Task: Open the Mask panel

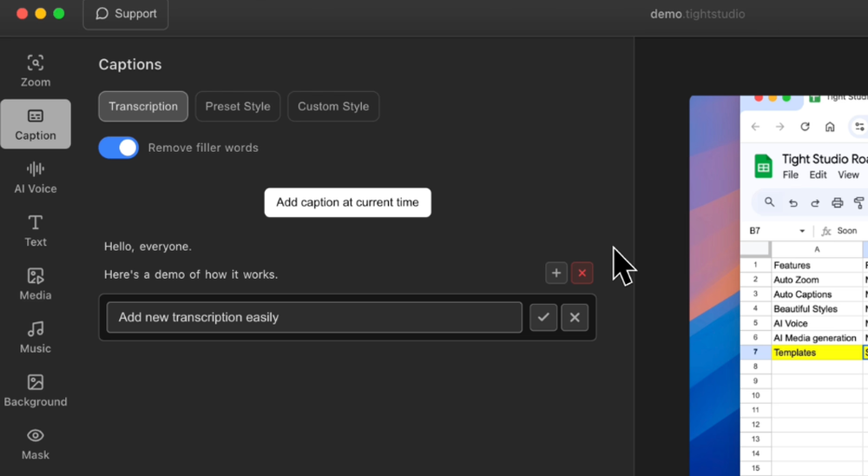Action: click(x=36, y=443)
